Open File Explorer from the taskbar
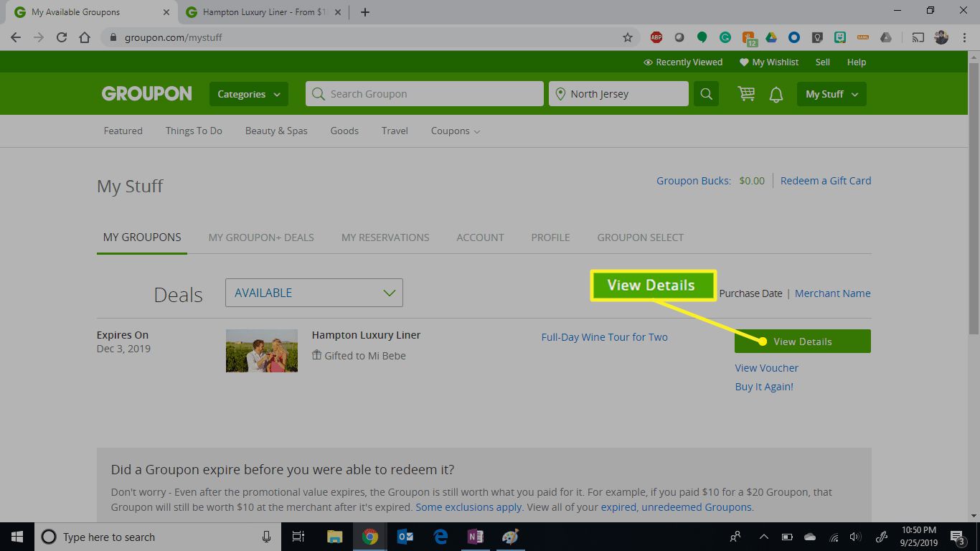The height and width of the screenshot is (551, 980). point(335,537)
